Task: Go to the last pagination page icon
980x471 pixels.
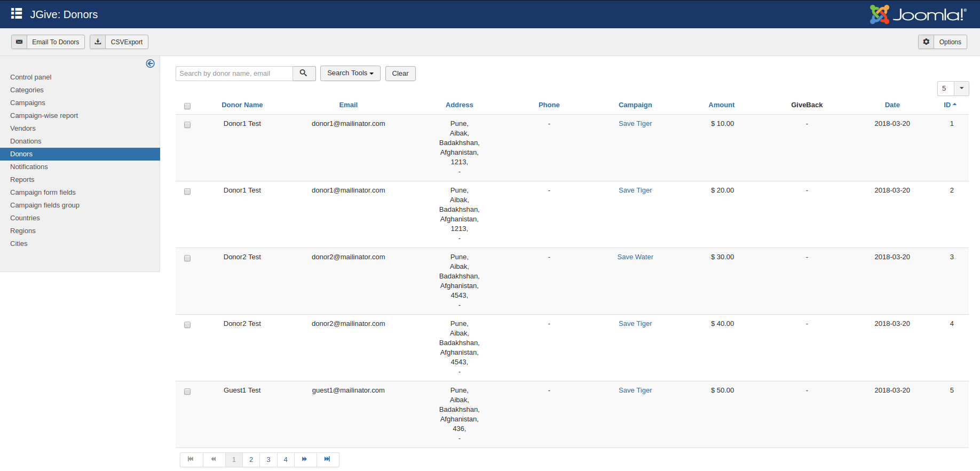Action: coord(327,459)
